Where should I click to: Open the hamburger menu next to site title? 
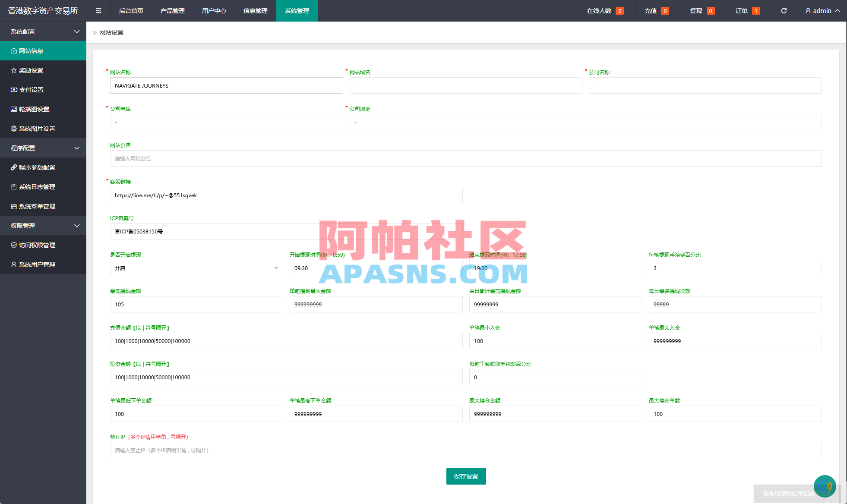(x=98, y=10)
